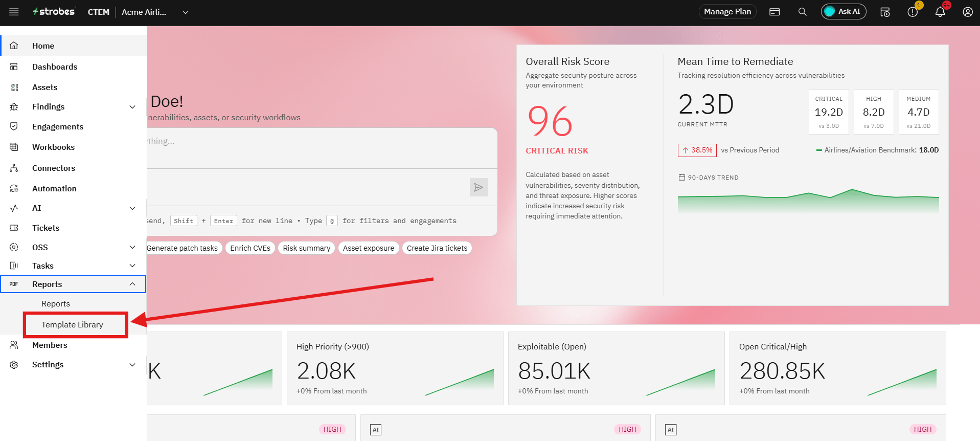
Task: Click the Exploitable (Open) 85.01K card
Action: 616,368
